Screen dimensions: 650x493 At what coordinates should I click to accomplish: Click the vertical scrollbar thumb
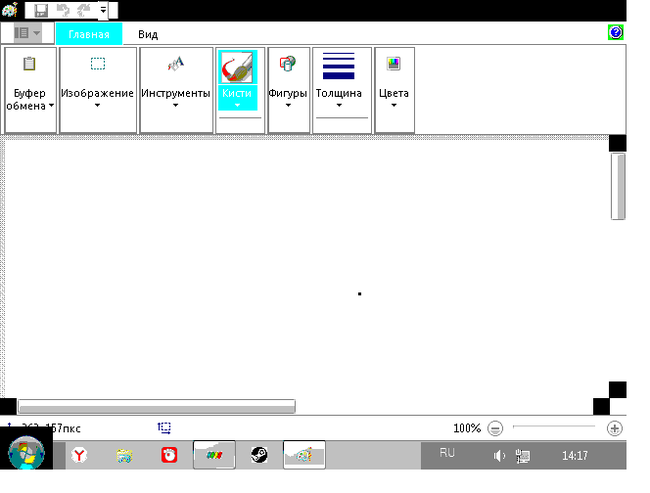coord(618,185)
